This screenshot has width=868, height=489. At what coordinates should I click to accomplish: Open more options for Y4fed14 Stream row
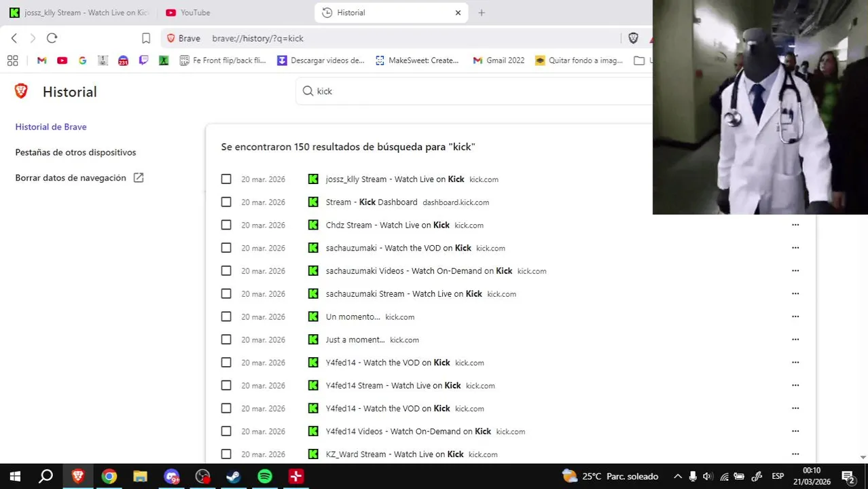(795, 386)
